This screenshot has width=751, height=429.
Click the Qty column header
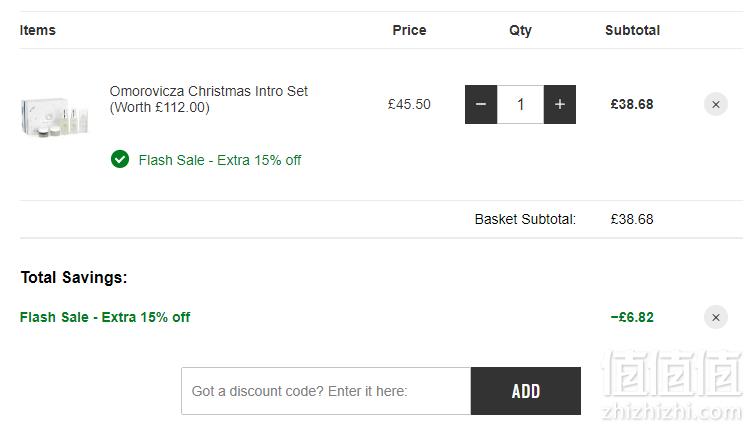tap(520, 31)
